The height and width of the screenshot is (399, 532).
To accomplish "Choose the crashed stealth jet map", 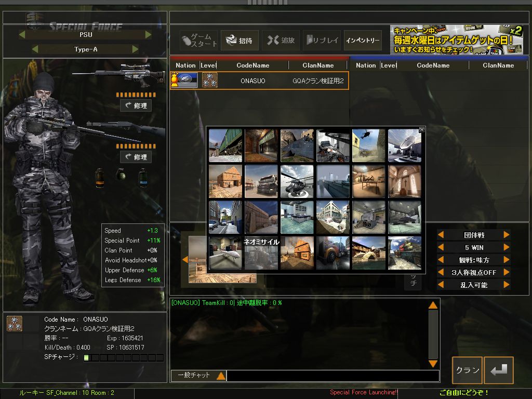I will [297, 145].
